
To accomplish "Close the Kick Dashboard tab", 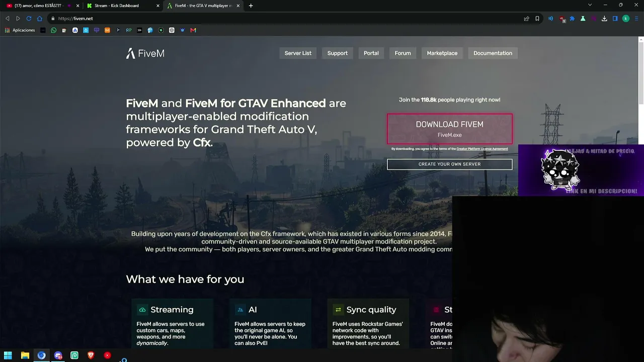I will 158,6.
